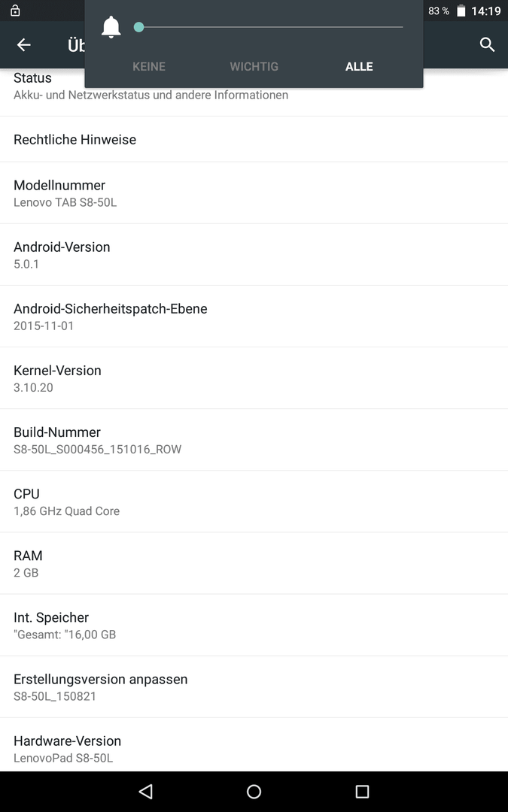Tap Modellnummer Lenovo TAB S8-50L
This screenshot has height=812, width=508.
tap(254, 193)
